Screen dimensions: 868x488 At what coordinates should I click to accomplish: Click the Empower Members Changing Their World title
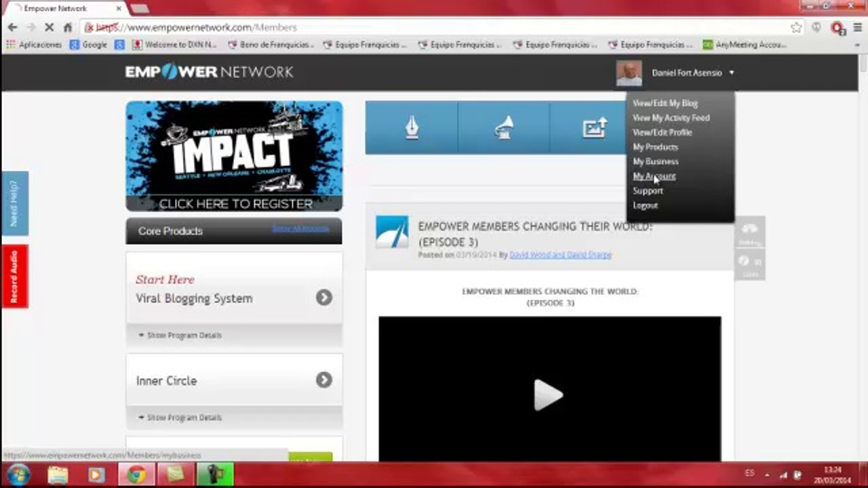coord(535,234)
